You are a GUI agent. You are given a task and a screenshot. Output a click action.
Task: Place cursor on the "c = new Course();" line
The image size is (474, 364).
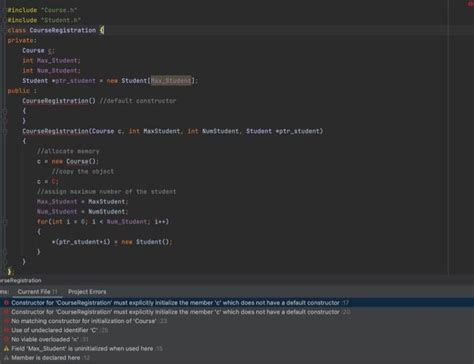(x=68, y=161)
